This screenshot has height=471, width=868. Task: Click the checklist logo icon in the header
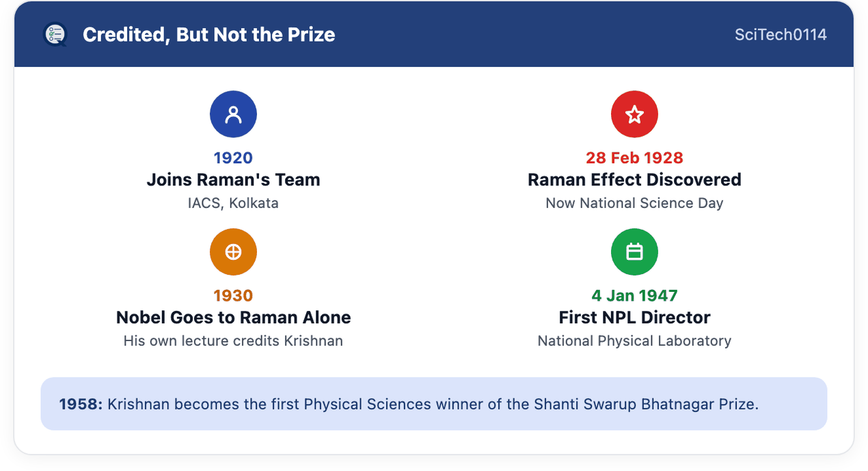click(x=55, y=34)
